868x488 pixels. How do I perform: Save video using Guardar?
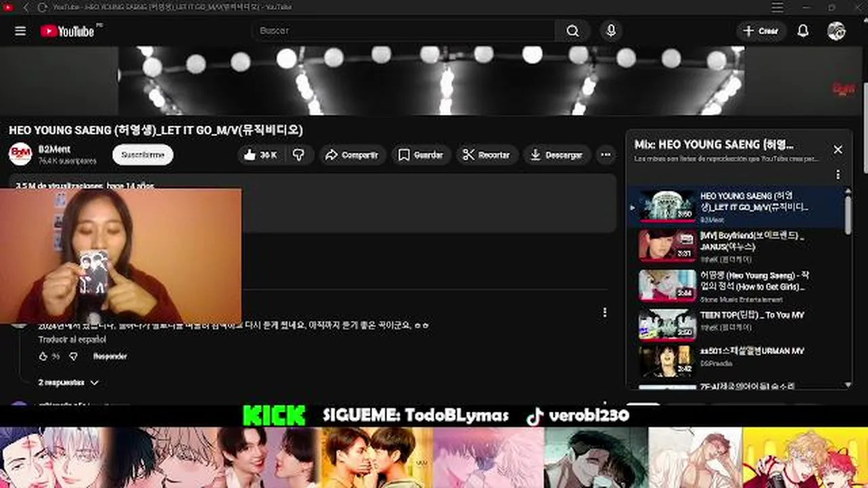click(x=421, y=155)
